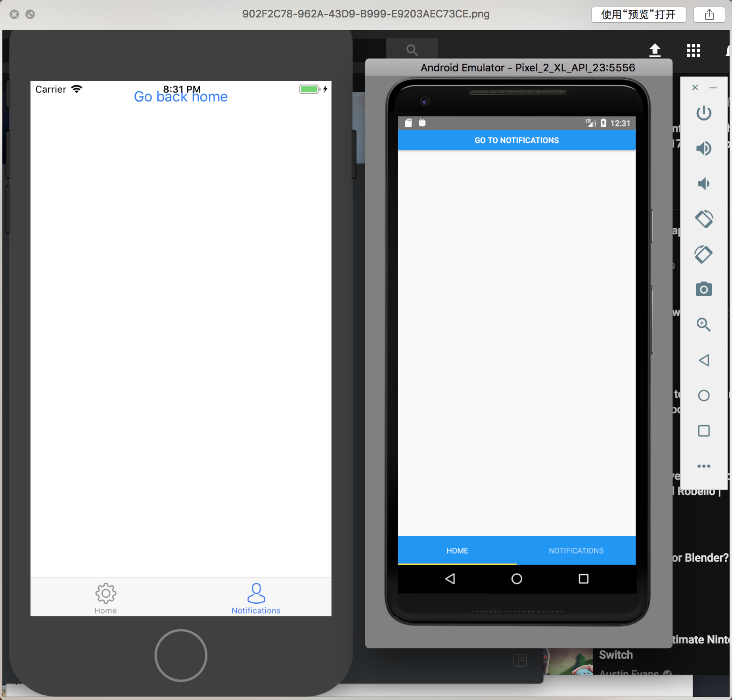
Task: Click the Quick Look full screen button
Action: click(x=30, y=14)
